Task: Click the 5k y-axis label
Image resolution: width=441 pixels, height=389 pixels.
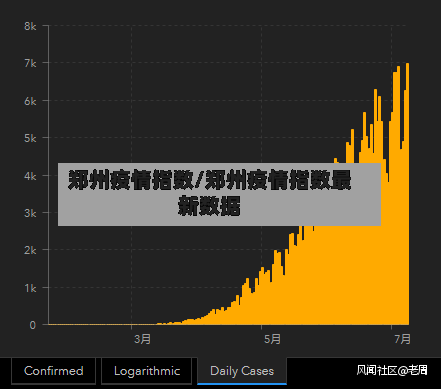Action: click(x=30, y=138)
